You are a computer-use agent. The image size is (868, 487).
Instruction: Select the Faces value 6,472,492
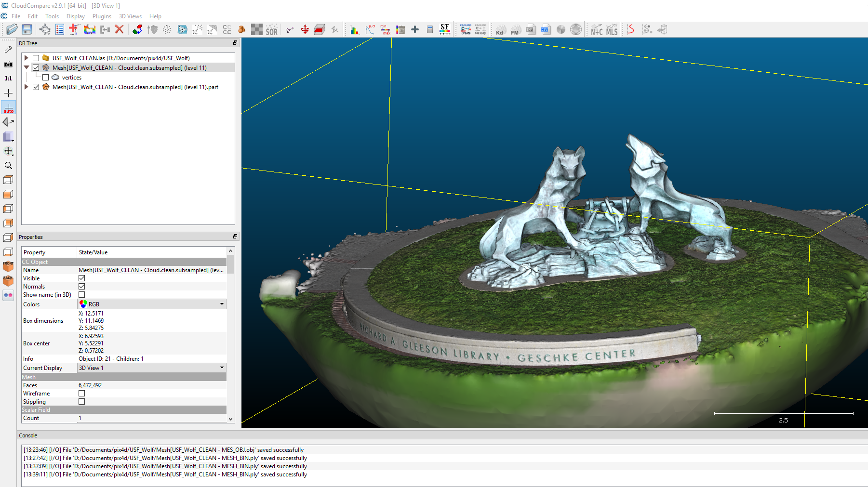(x=90, y=385)
